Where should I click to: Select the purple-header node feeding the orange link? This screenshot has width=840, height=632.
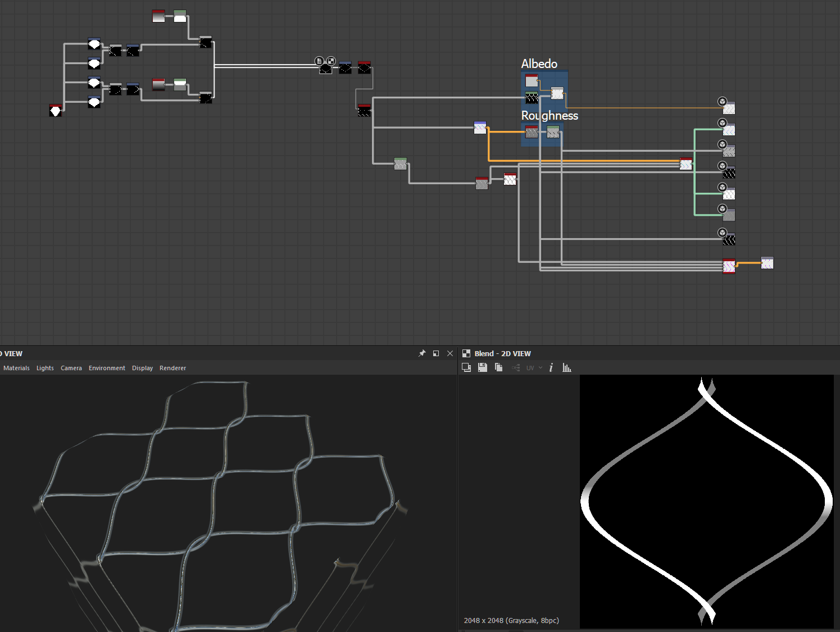click(480, 128)
